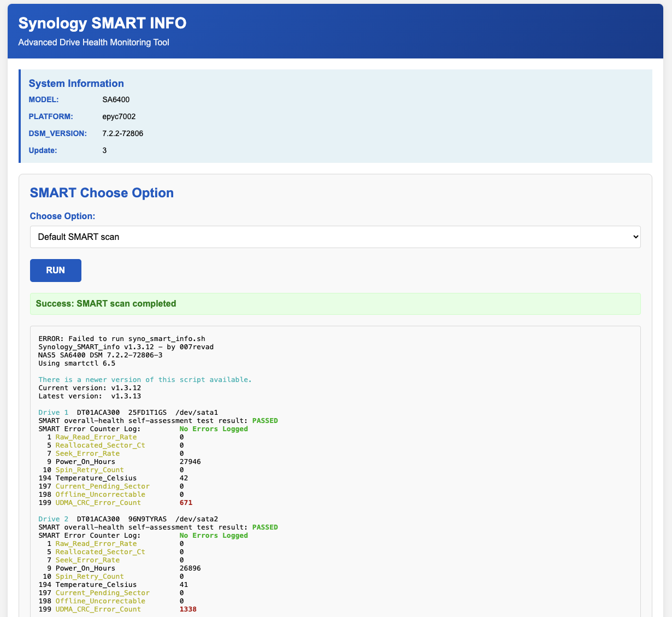The width and height of the screenshot is (672, 617).
Task: Click the "System Information" heading
Action: click(x=76, y=84)
